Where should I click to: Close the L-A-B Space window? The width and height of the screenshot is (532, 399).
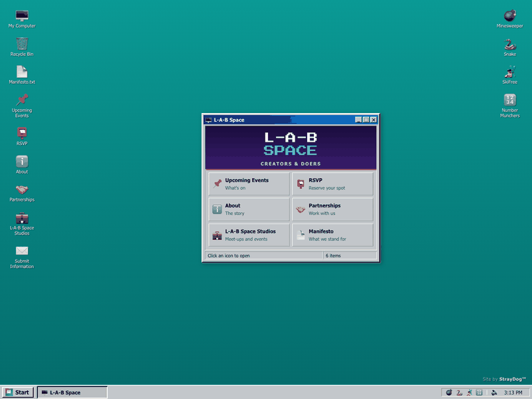[x=373, y=120]
